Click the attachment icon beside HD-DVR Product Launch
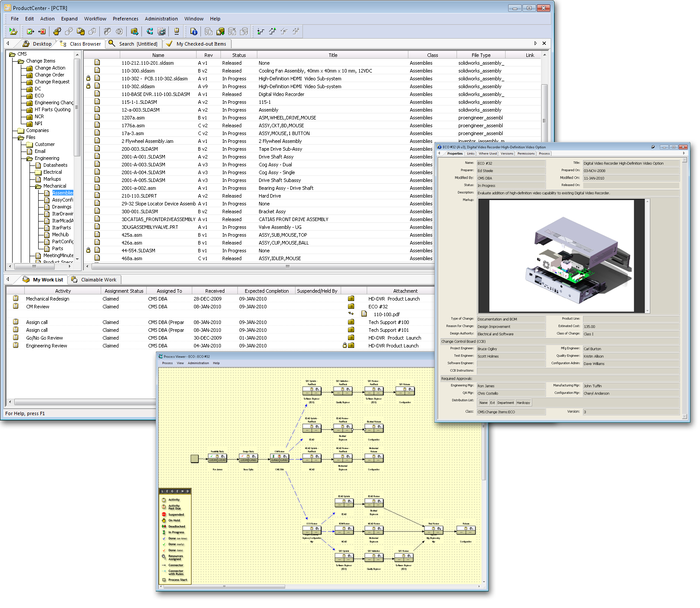Screen dimensions: 700x608 tap(351, 298)
